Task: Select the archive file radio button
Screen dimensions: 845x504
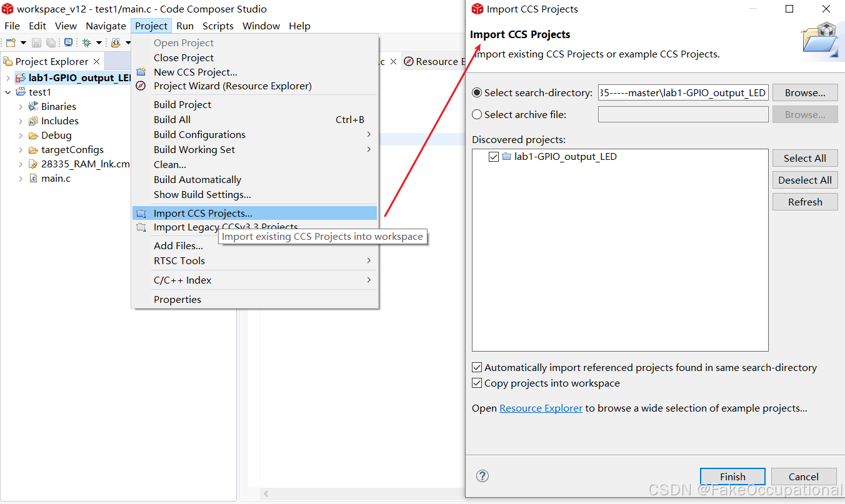Action: pos(477,114)
